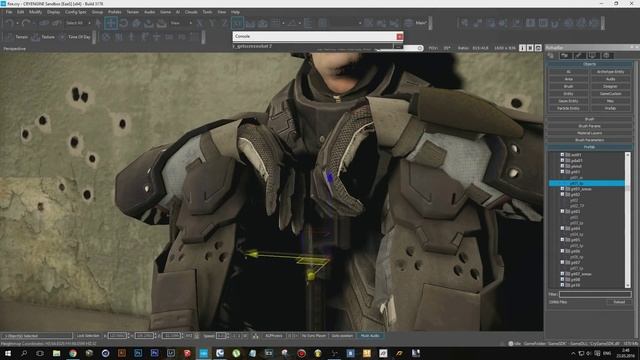
Task: Click the viewport search field
Action: [x=399, y=48]
